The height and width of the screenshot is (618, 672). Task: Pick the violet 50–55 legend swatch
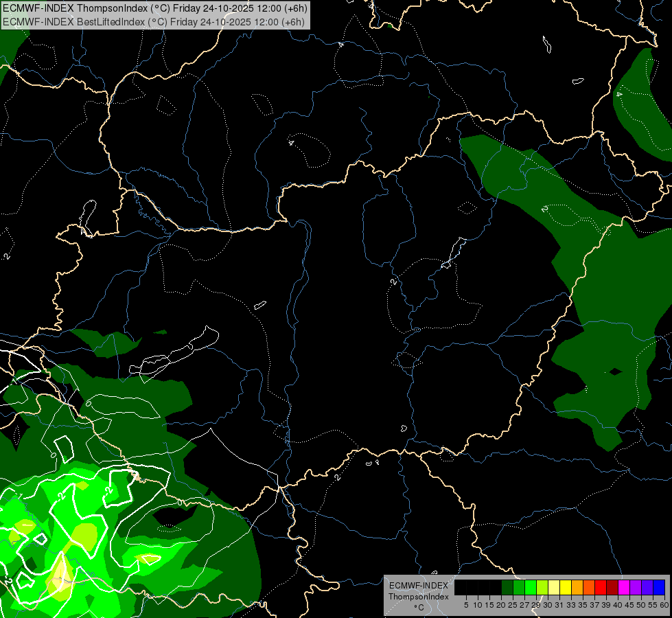pyautogui.click(x=647, y=587)
